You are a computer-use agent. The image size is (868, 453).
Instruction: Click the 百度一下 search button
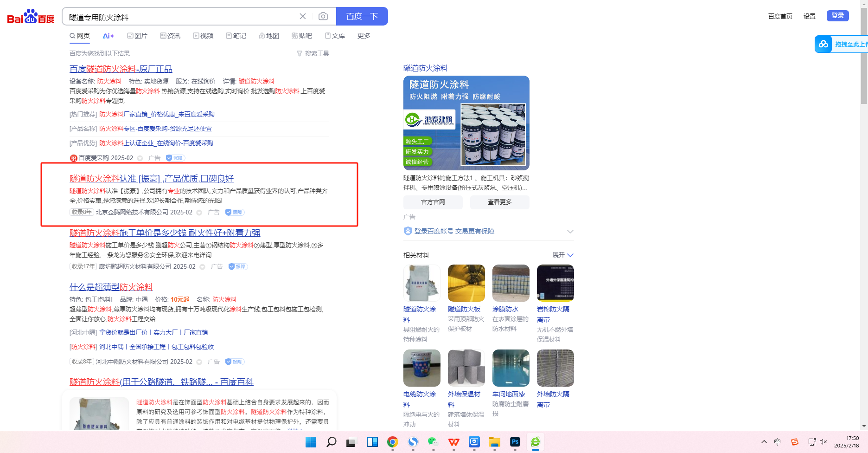[x=362, y=16]
